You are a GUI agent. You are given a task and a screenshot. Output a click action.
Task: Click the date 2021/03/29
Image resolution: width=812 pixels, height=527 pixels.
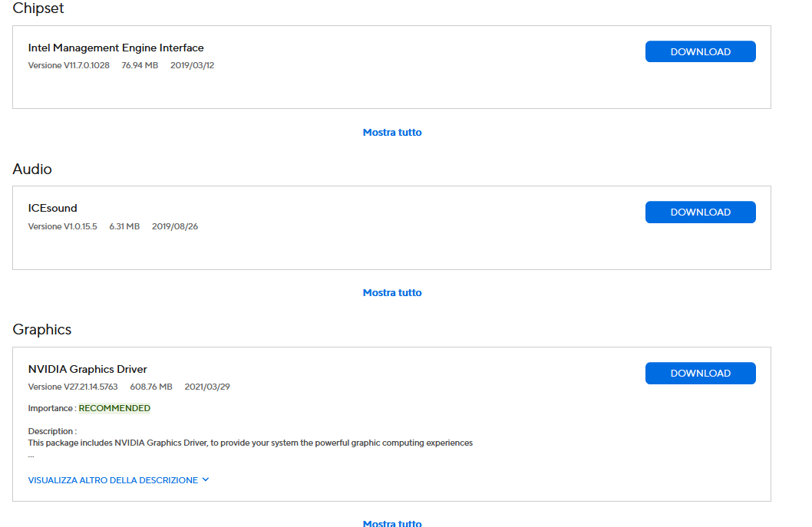click(207, 387)
